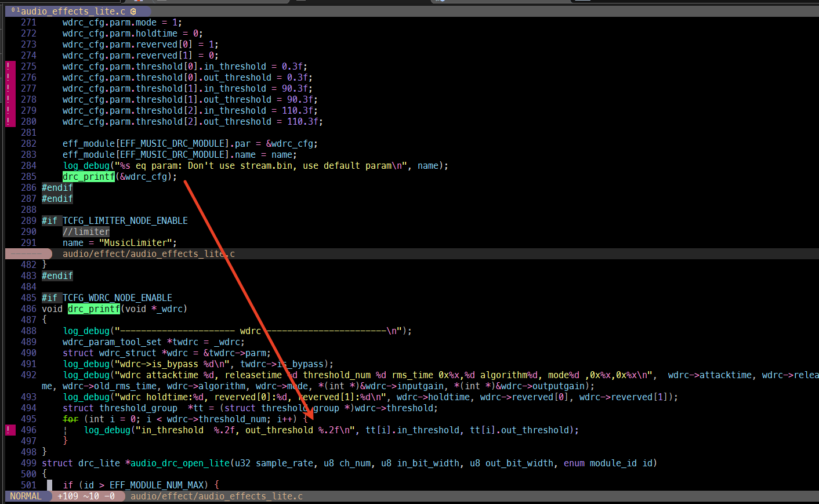Image resolution: width=819 pixels, height=504 pixels.
Task: Click the NORMAL mode indicator in the statusline
Action: [26, 496]
